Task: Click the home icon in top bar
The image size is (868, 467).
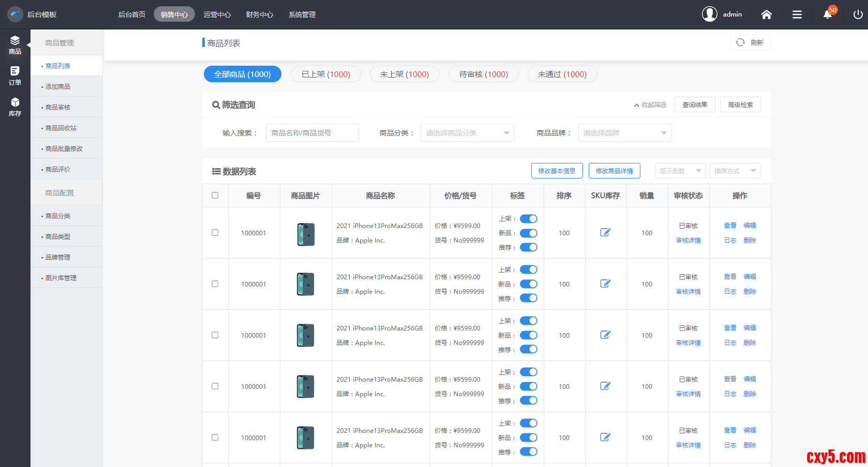Action: [766, 14]
